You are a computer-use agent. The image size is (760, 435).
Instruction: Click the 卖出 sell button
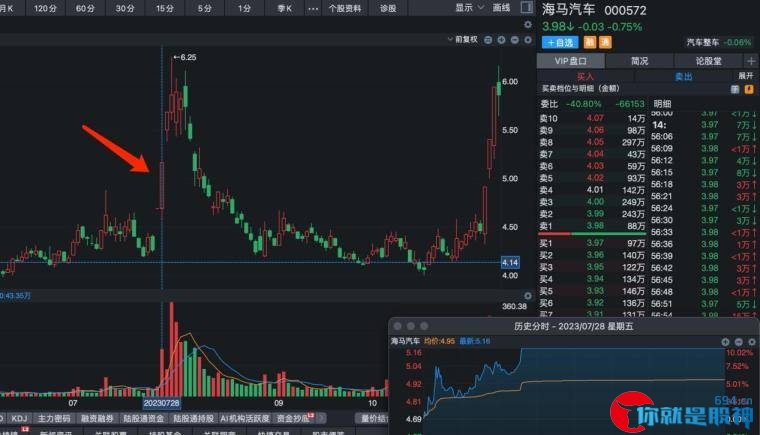coord(683,76)
